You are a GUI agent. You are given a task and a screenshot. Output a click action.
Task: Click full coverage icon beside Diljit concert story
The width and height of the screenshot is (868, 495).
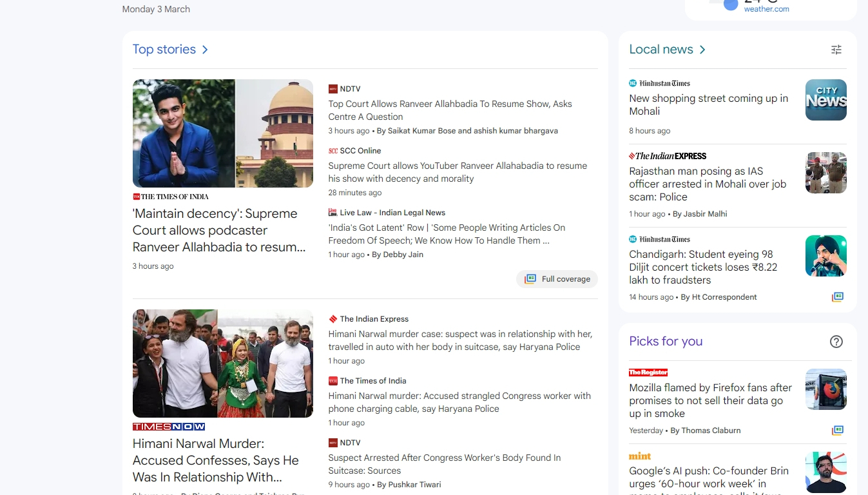[x=837, y=297]
